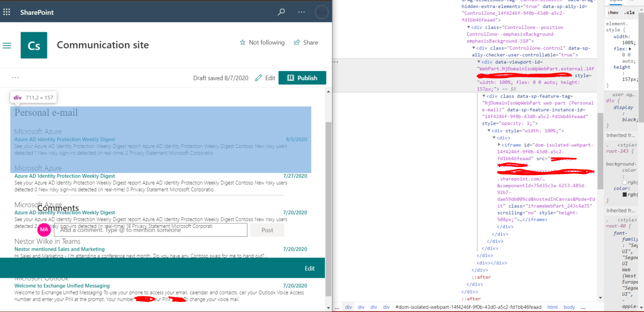Enable the :hov pseudo-class toggle in DevTools
The image size is (644, 312).
pyautogui.click(x=614, y=12)
